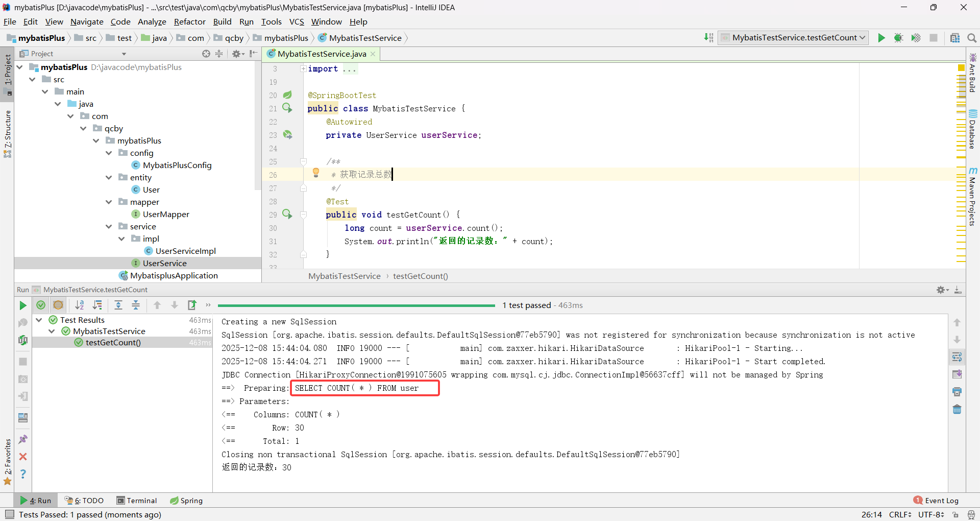Click Print icon in console sidebar

957,392
